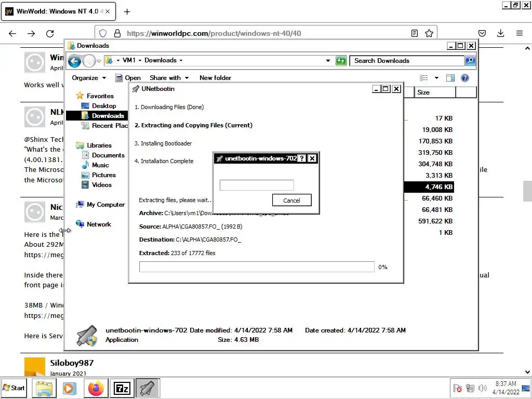The width and height of the screenshot is (532, 399).
Task: Cancel the extraction in progress
Action: [x=291, y=201]
